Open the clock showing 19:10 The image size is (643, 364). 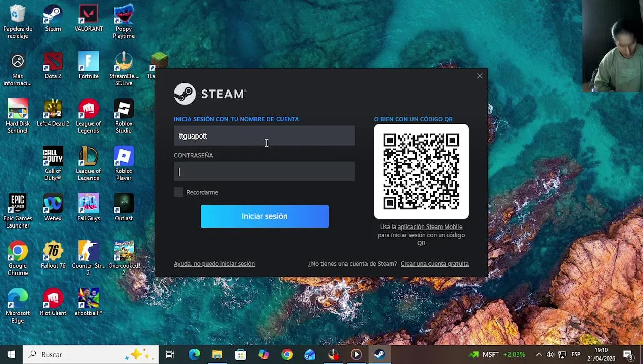pos(601,354)
